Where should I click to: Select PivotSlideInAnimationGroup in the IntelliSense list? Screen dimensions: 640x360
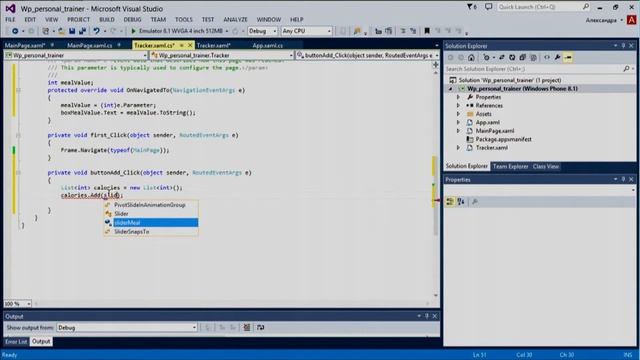(151, 205)
